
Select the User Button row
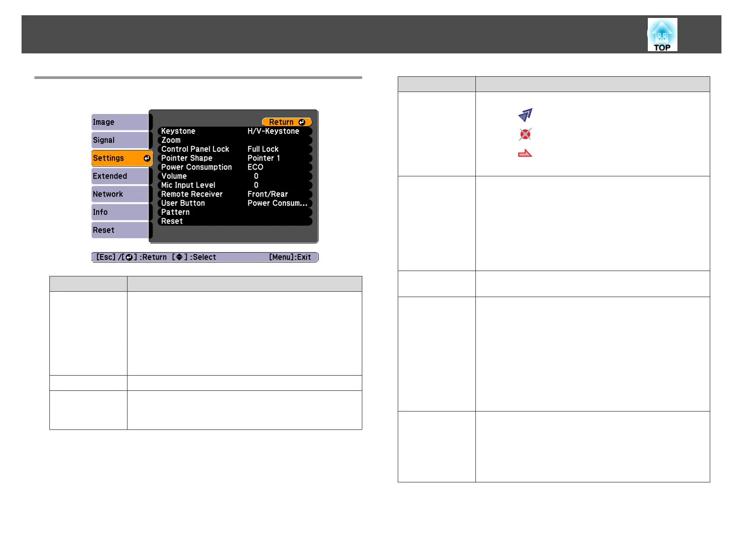235,203
